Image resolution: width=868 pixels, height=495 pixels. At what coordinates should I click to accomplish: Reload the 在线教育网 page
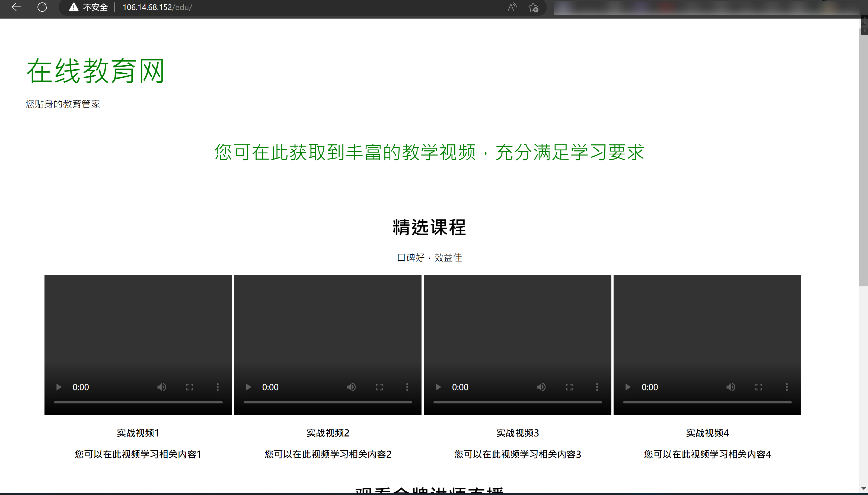coord(42,7)
